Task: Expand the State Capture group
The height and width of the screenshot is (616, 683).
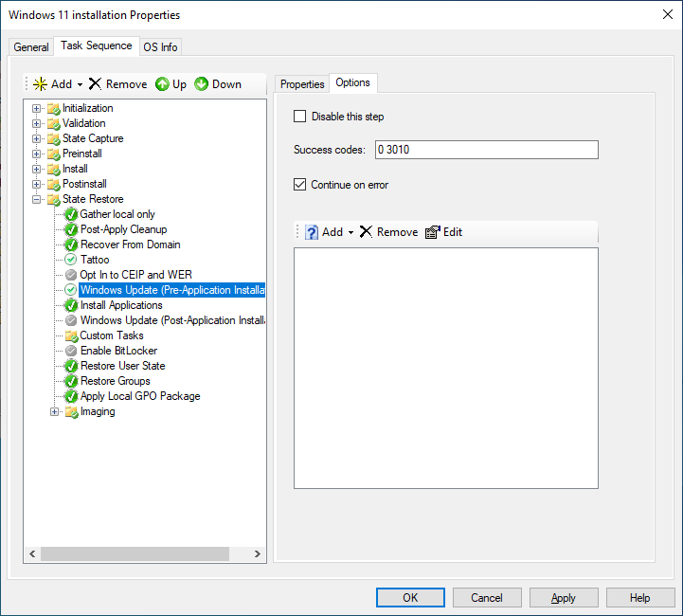Action: coord(37,139)
